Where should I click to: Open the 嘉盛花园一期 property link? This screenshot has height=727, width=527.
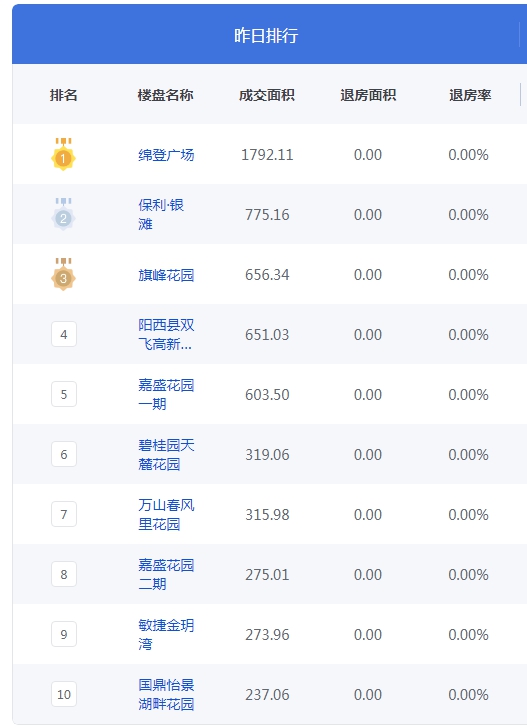coord(166,394)
